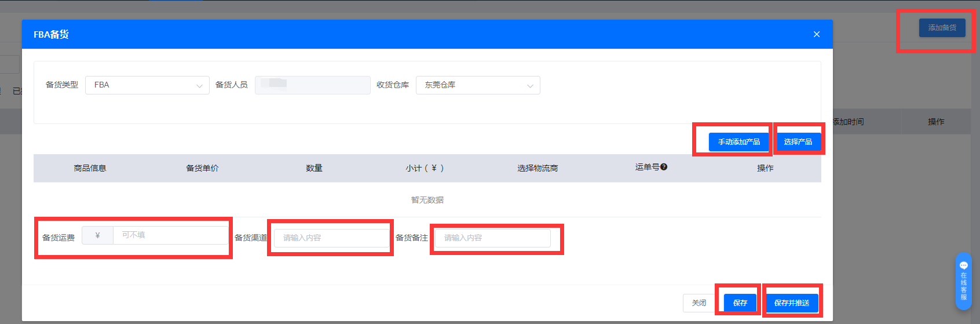The width and height of the screenshot is (980, 324).
Task: Click the 小计（¥）column header
Action: pyautogui.click(x=425, y=169)
